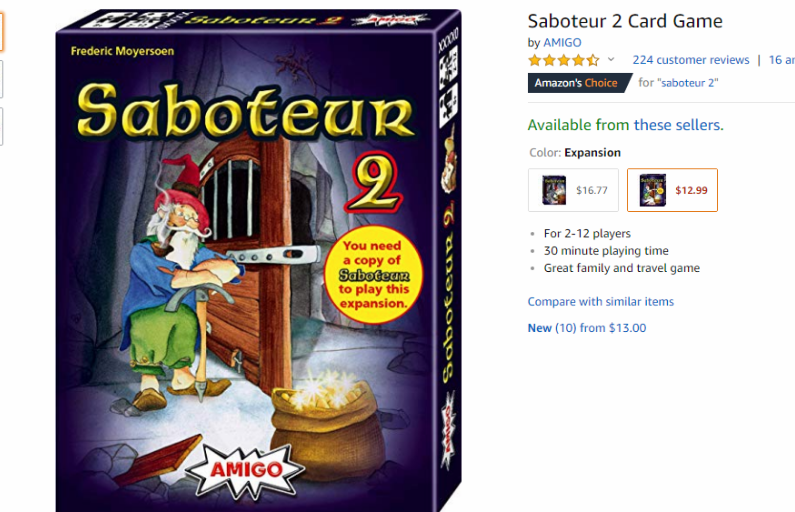Open the Saboteur 2 box main image
This screenshot has height=512, width=795.
(x=258, y=260)
